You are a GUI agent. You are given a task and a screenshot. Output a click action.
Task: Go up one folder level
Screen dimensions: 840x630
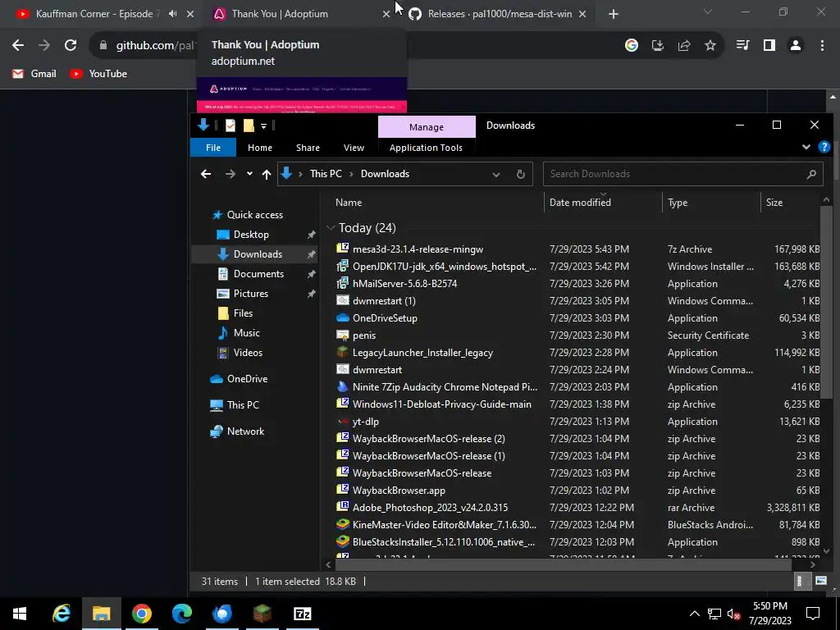click(x=267, y=174)
